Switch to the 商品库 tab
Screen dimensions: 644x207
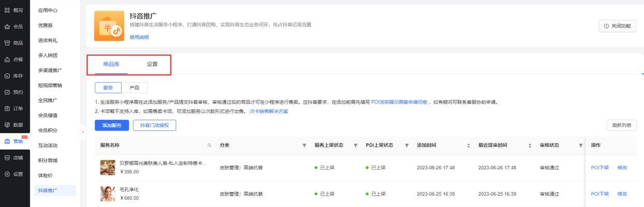[111, 64]
